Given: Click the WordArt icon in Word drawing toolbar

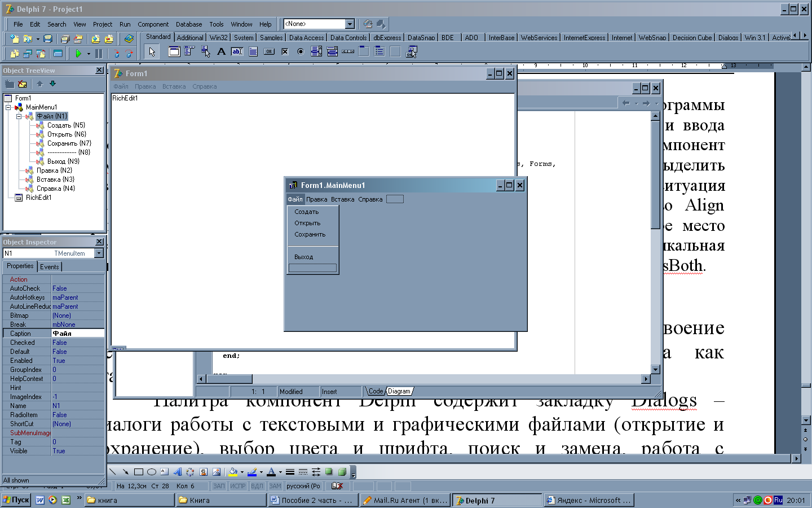Looking at the screenshot, I should pyautogui.click(x=178, y=472).
